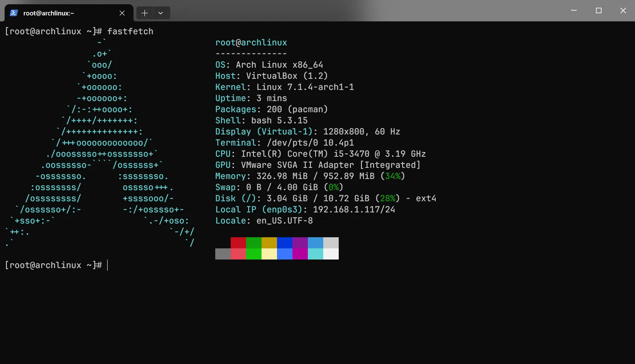Click the "Terminal: /dev/pts/0 10.4p1" line
The image size is (635, 364).
(285, 143)
